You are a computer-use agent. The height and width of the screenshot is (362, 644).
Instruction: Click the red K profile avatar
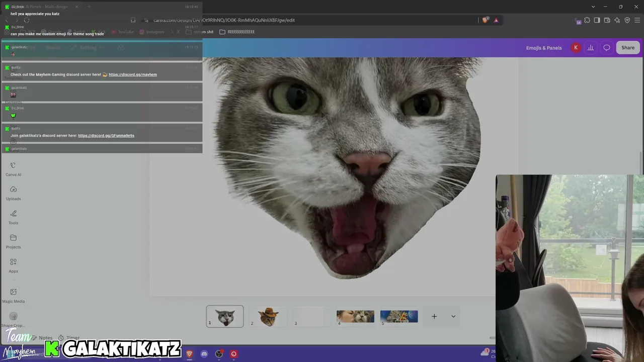click(x=576, y=48)
